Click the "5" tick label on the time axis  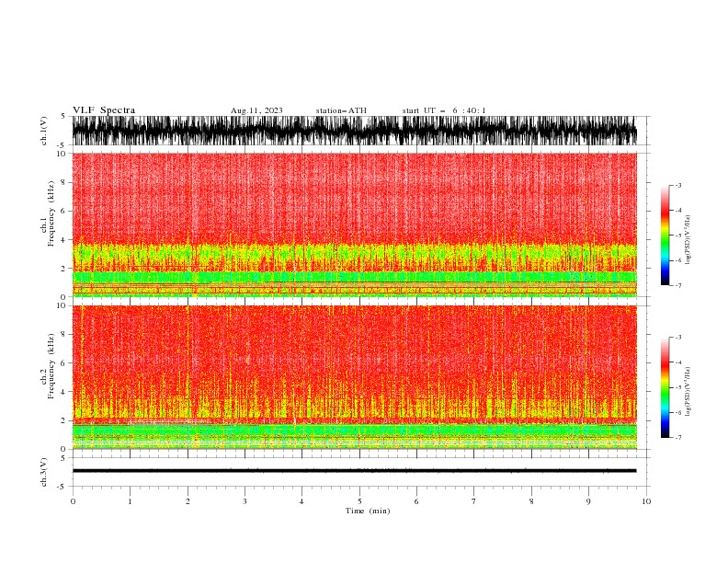click(x=359, y=501)
